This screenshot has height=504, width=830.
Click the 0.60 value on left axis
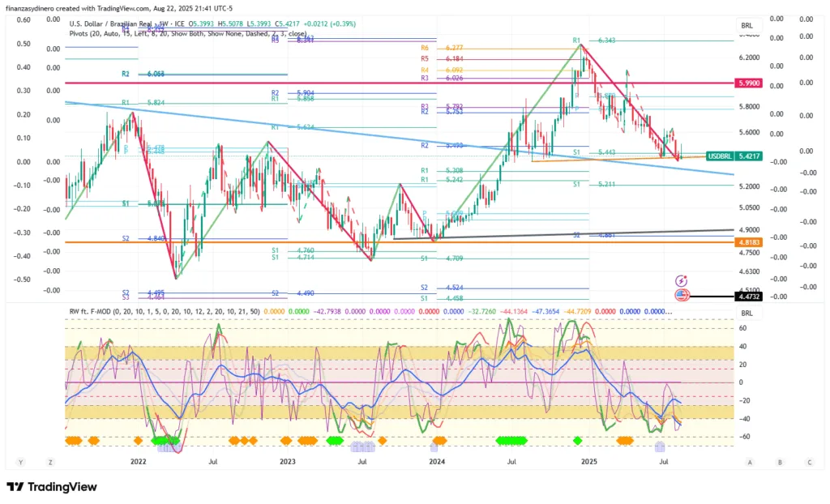pos(24,19)
